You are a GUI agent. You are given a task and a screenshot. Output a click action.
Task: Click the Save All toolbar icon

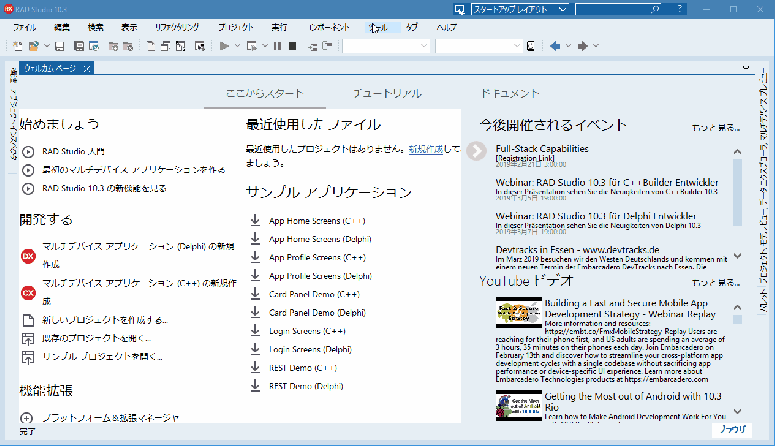[79, 46]
